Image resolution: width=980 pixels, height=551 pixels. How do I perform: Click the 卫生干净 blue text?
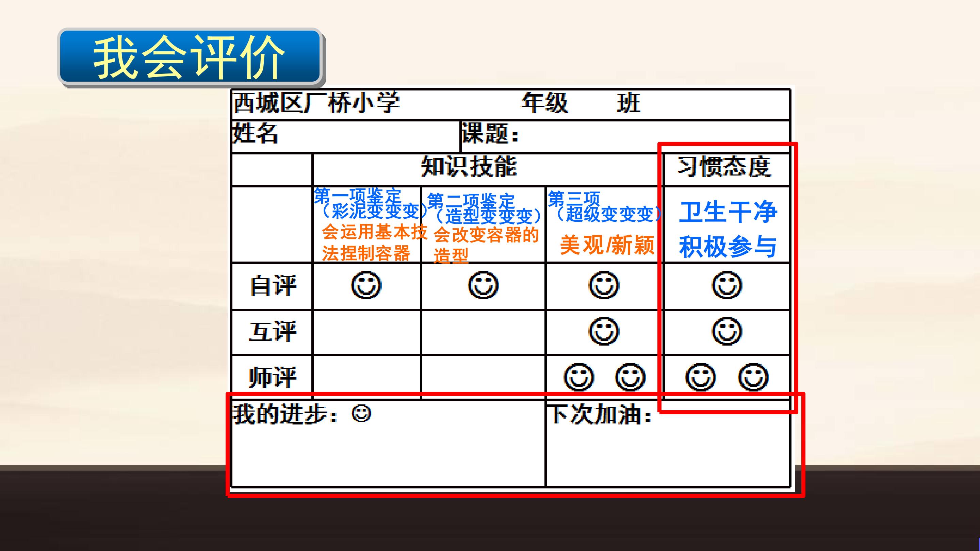coord(728,212)
